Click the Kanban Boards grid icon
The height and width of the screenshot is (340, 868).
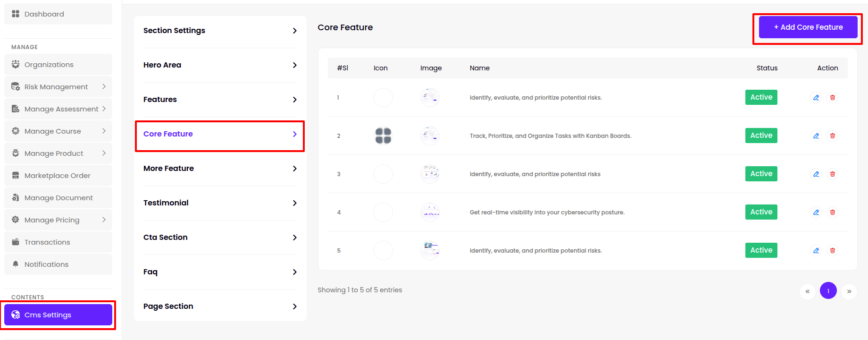click(383, 136)
